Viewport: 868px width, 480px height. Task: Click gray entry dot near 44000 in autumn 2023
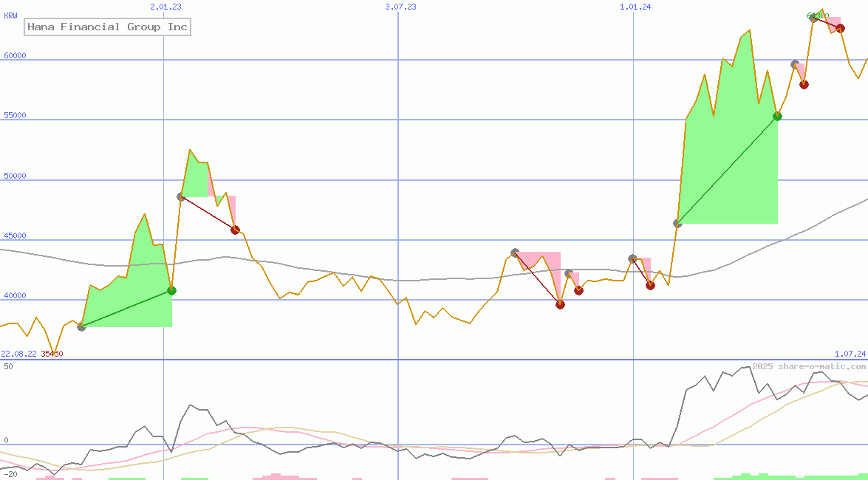tap(515, 253)
